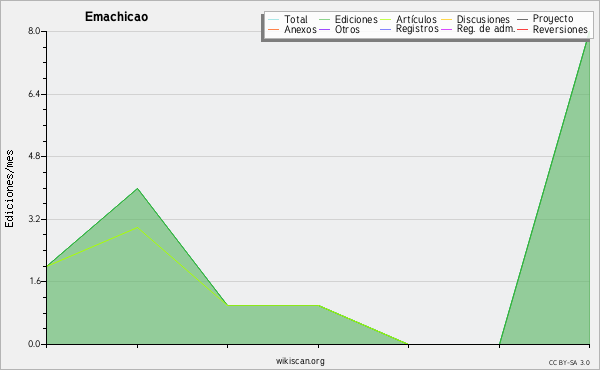Select the Ediciones legend label
Viewport: 600px width, 370px height.
(356, 19)
